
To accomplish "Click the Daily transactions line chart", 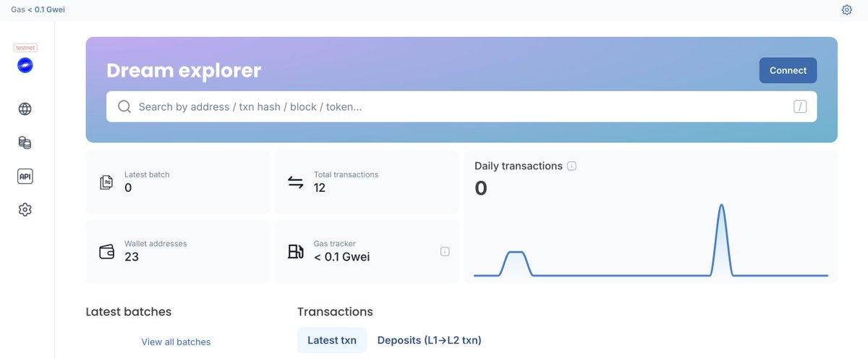I will pos(651,240).
